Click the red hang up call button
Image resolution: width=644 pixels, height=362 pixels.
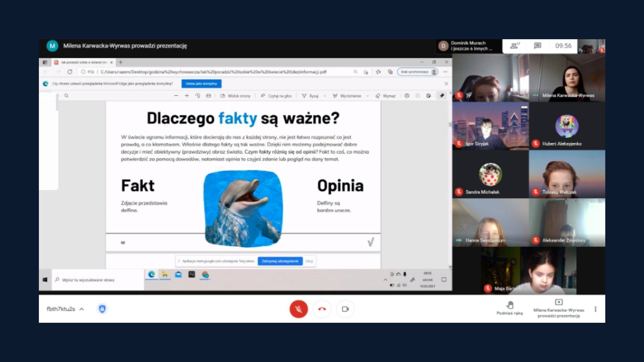coord(322,309)
